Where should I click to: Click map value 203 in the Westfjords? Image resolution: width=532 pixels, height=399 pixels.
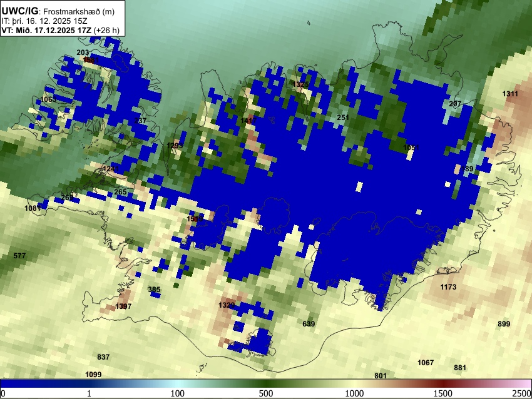[83, 53]
